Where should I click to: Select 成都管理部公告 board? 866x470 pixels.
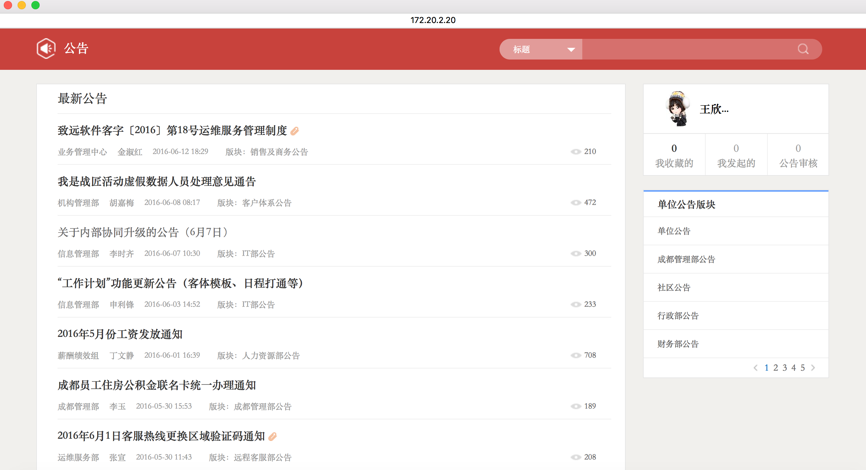point(686,259)
